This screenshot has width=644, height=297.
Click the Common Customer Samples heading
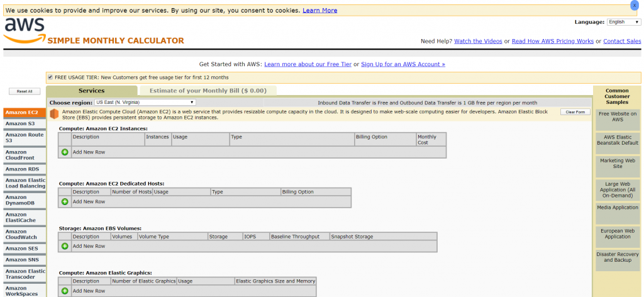click(x=617, y=96)
